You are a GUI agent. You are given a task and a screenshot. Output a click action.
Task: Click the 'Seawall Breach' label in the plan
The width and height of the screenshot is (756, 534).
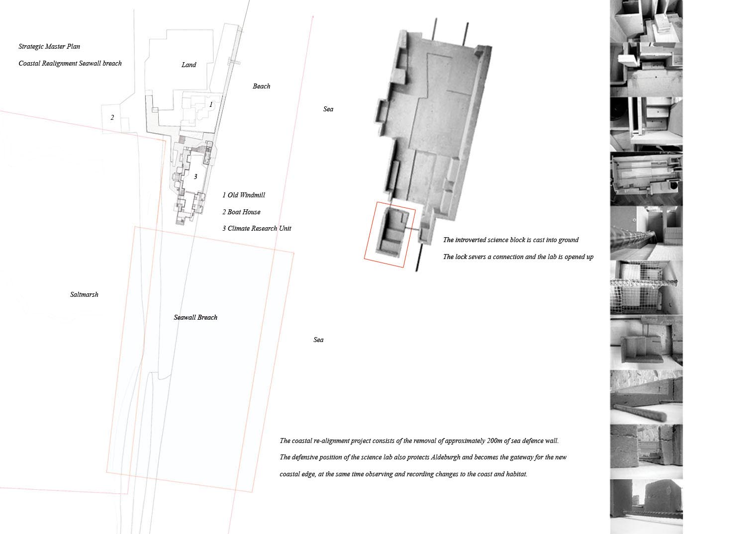(x=195, y=318)
